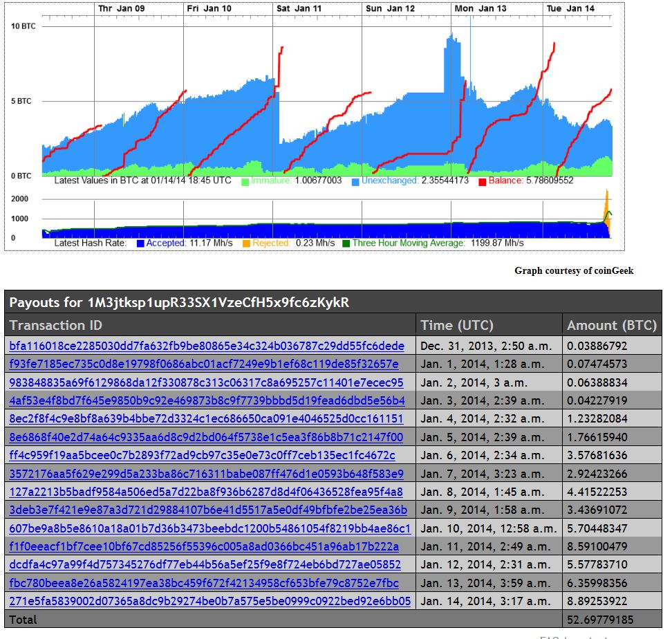Click the "Transaction ID" column header

point(56,325)
